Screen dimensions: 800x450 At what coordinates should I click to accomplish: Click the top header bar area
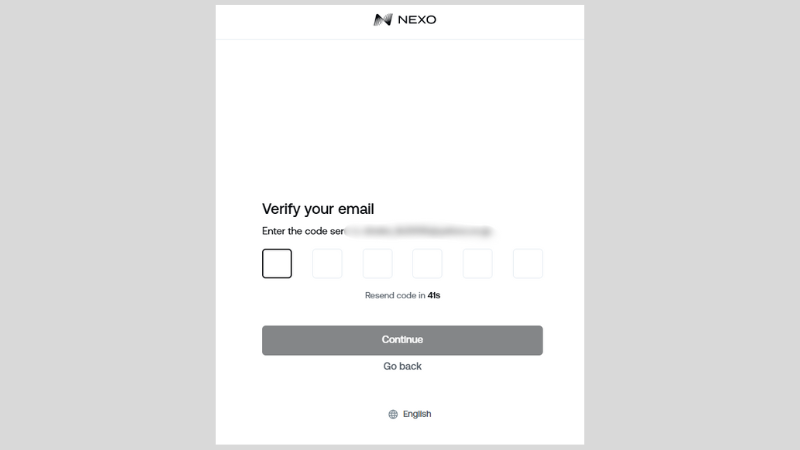pyautogui.click(x=400, y=22)
